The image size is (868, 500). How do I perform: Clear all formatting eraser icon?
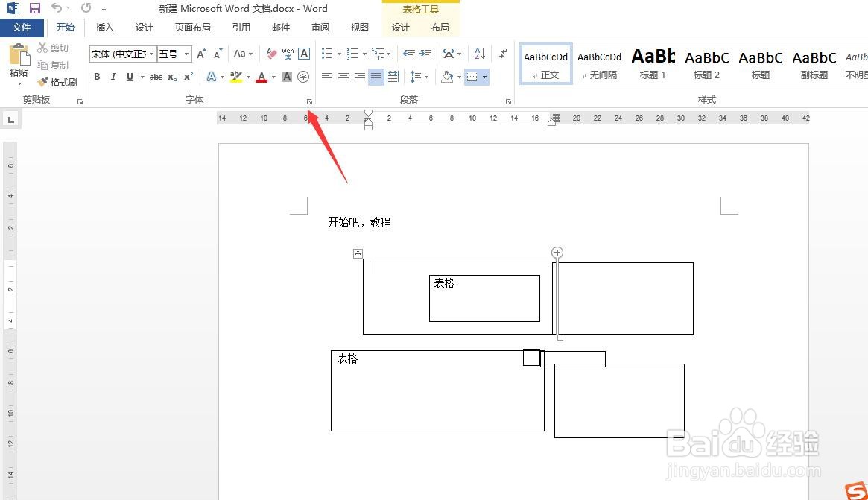tap(271, 54)
